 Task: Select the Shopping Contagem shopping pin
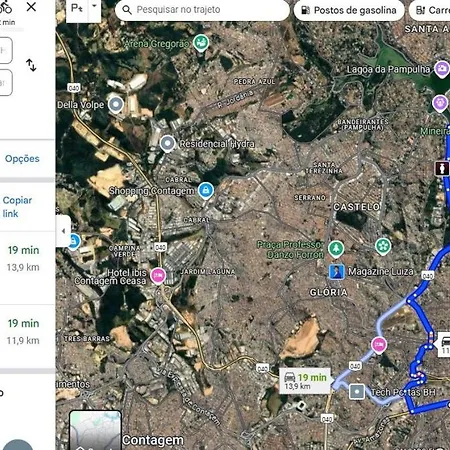pyautogui.click(x=206, y=191)
